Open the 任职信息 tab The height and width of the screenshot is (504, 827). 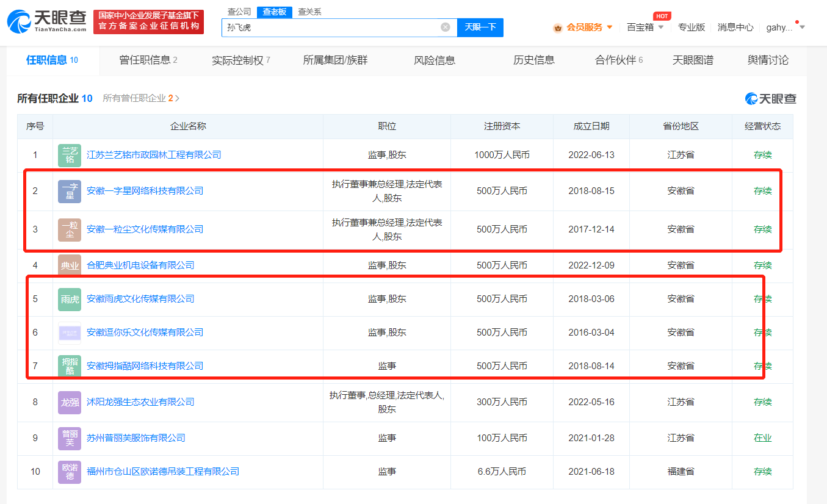[52, 60]
